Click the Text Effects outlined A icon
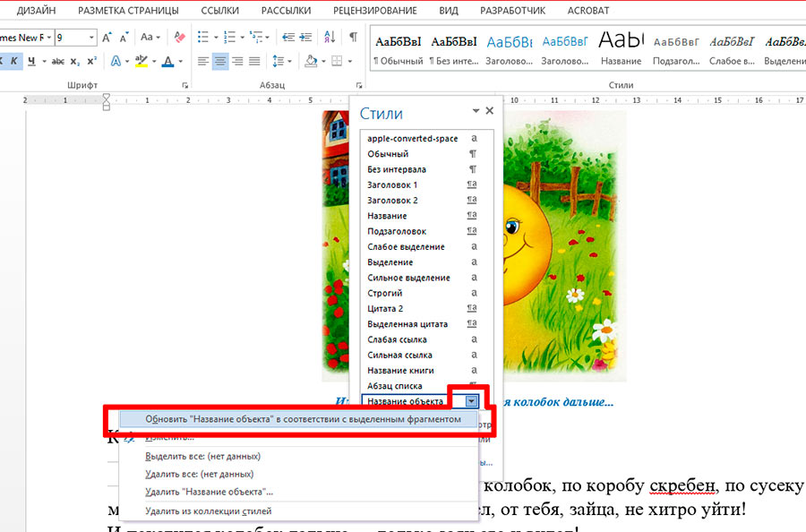This screenshot has width=806, height=532. [x=115, y=61]
